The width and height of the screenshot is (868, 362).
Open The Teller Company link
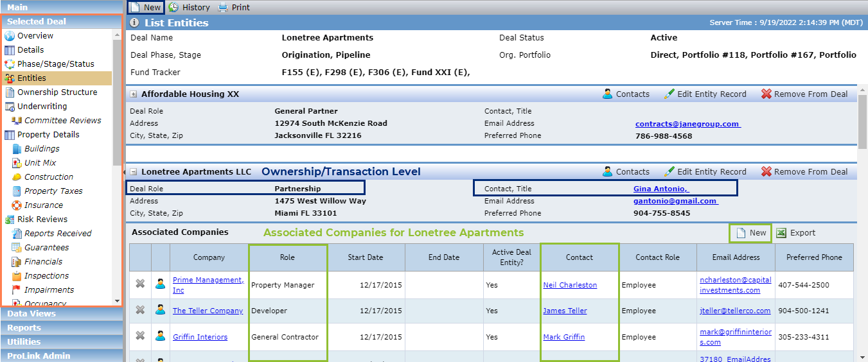[x=208, y=311]
